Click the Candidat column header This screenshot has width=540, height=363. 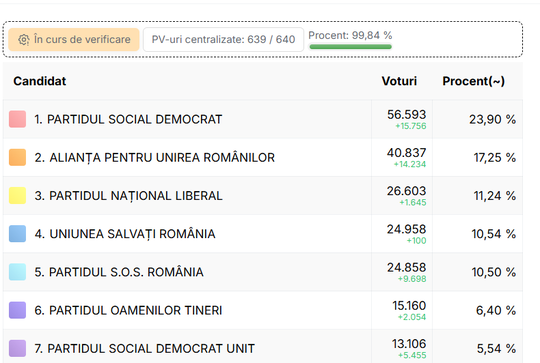click(x=40, y=81)
